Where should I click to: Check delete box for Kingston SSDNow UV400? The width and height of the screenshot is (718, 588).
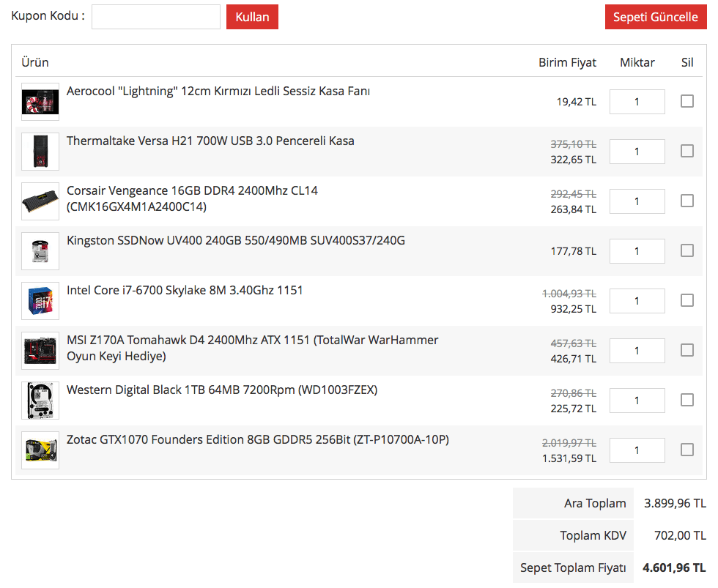687,250
